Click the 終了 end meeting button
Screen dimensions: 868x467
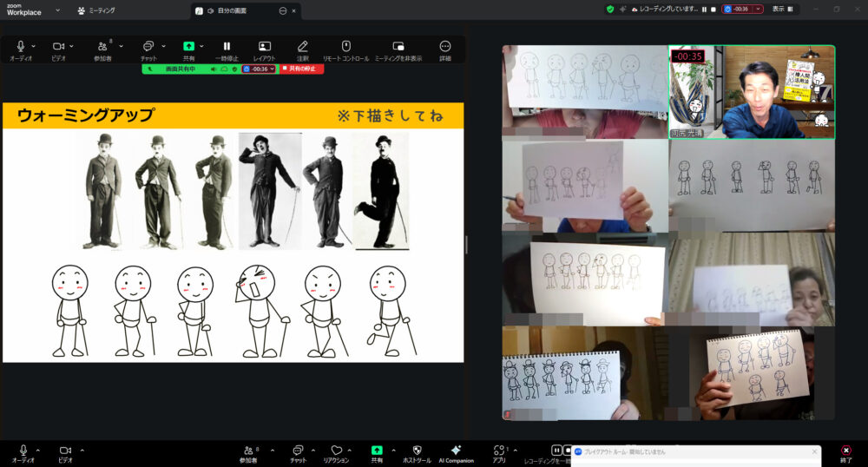[845, 453]
